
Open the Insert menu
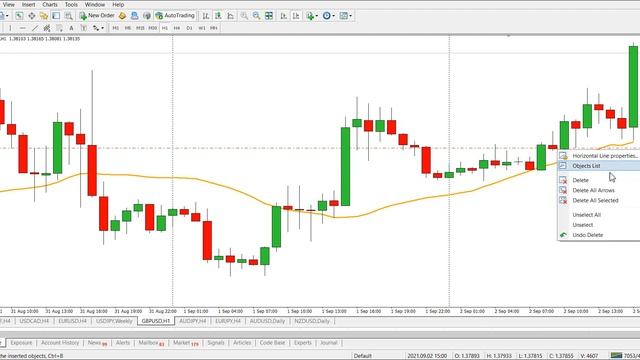[x=28, y=4]
